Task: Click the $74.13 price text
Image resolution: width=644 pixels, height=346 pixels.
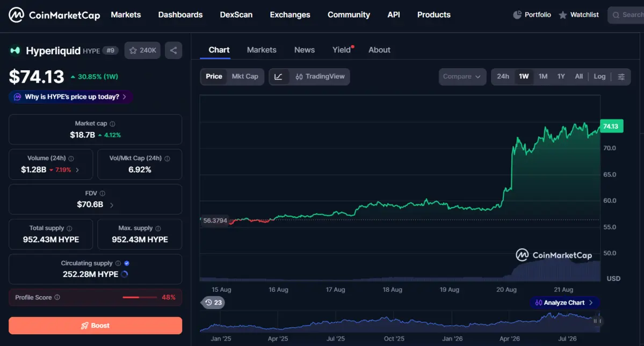Action: pyautogui.click(x=37, y=77)
